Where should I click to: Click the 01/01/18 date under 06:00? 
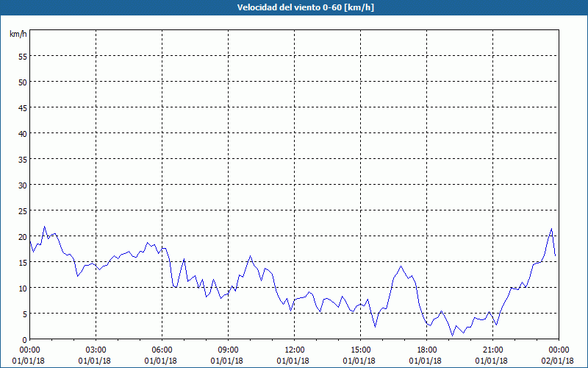coord(160,361)
